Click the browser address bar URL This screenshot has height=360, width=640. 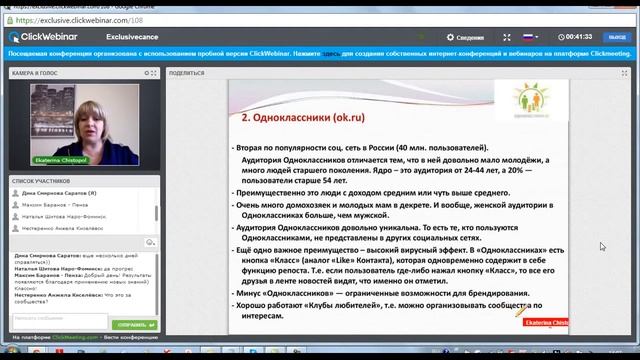click(79, 20)
